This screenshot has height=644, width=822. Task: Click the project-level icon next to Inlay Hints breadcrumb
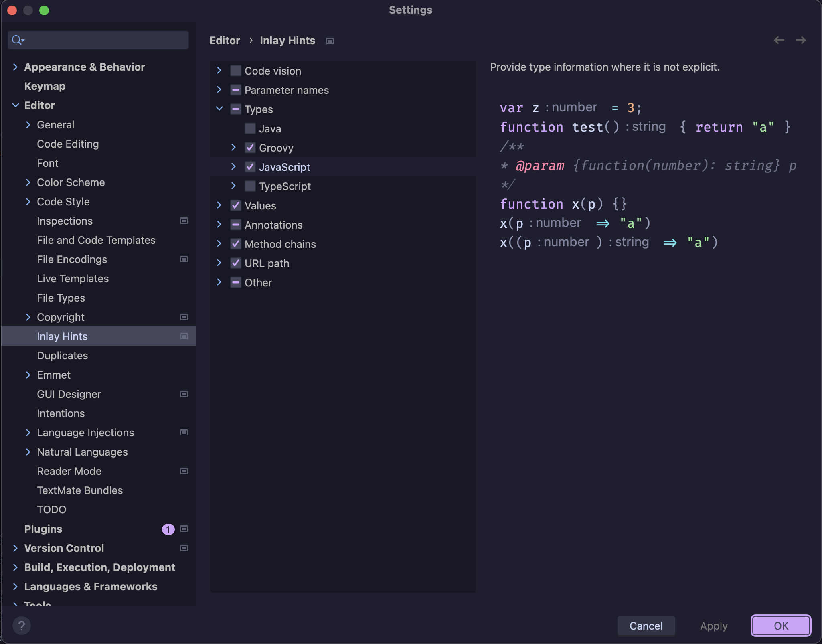pyautogui.click(x=330, y=41)
